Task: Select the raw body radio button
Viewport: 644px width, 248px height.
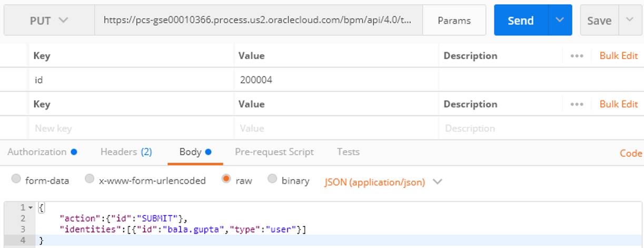Action: pyautogui.click(x=226, y=180)
